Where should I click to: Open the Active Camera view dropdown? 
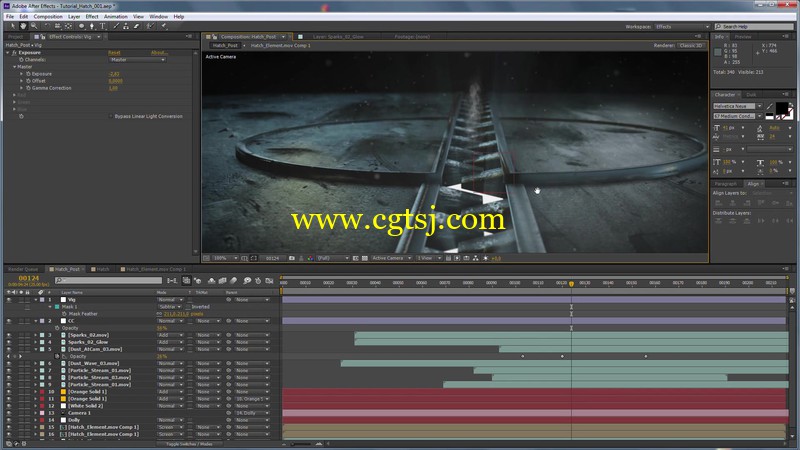(391, 258)
